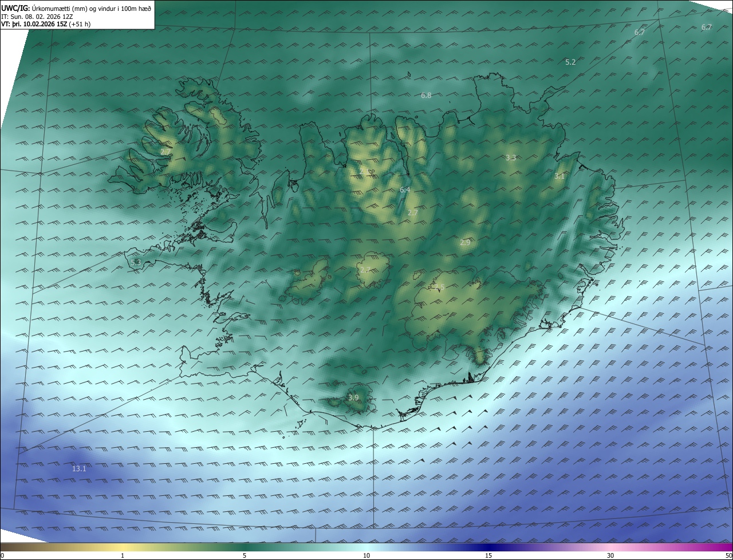Select the 2.9 value in central highlands
Viewport: 733px width, 560px height.
[x=465, y=243]
